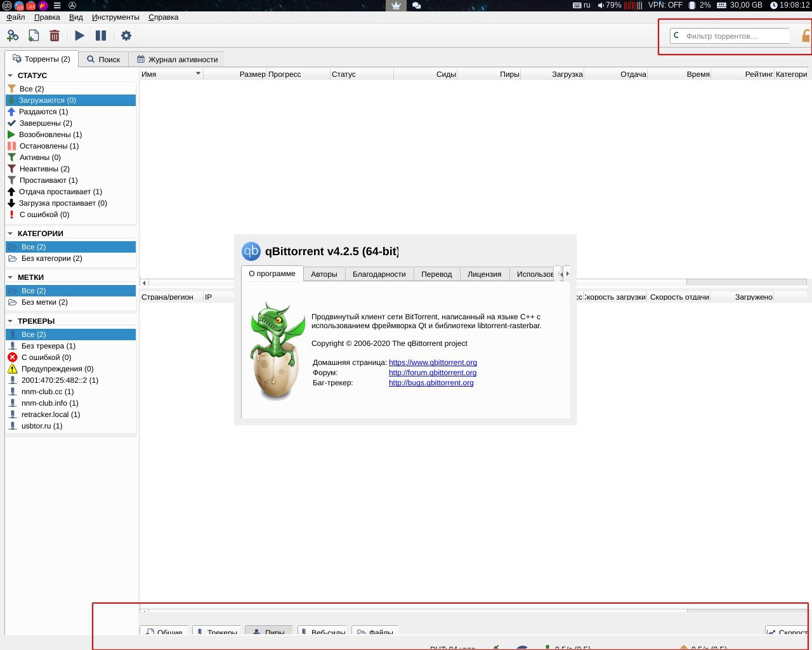
Task: Focus the 'Фильтр торрентов' search field
Action: (x=730, y=36)
